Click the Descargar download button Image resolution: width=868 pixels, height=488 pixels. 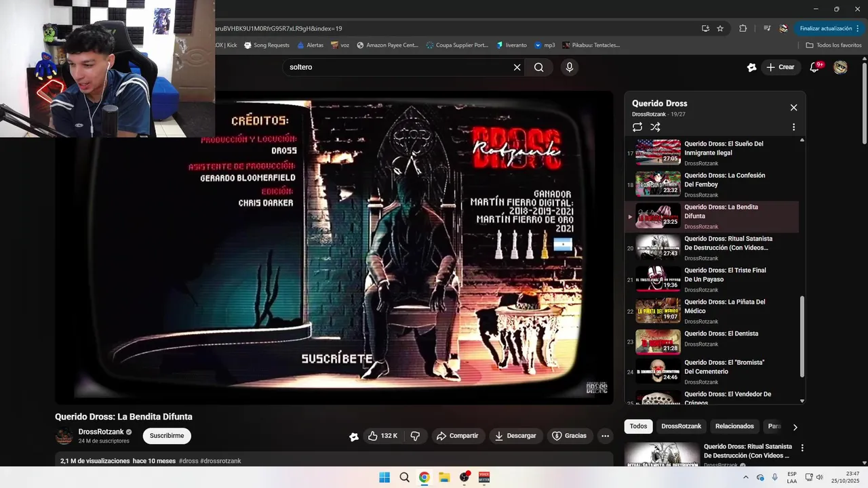515,436
